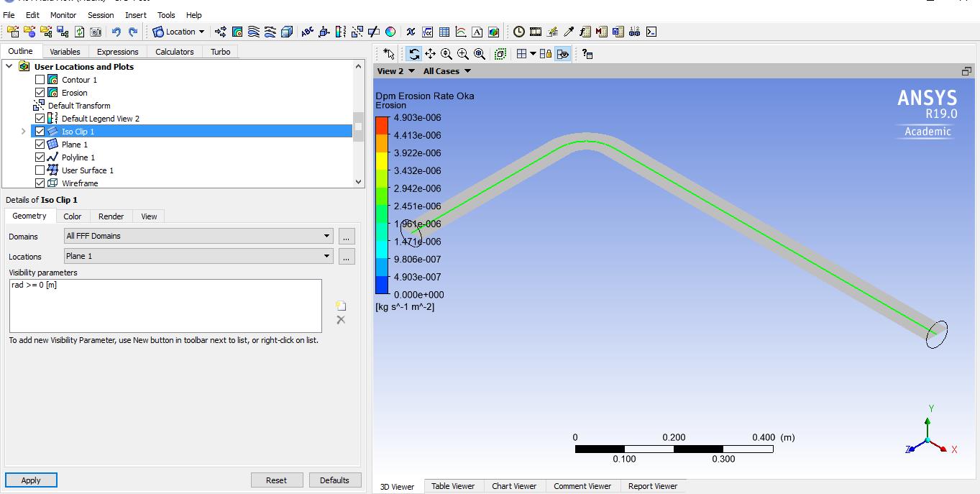Insert a Text label object
The image size is (980, 494).
tap(307, 32)
